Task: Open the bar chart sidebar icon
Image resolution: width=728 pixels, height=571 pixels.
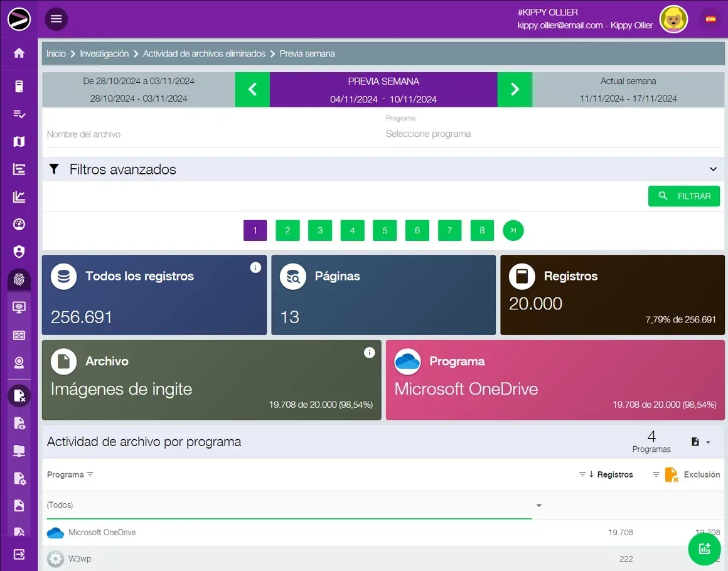Action: pos(19,169)
